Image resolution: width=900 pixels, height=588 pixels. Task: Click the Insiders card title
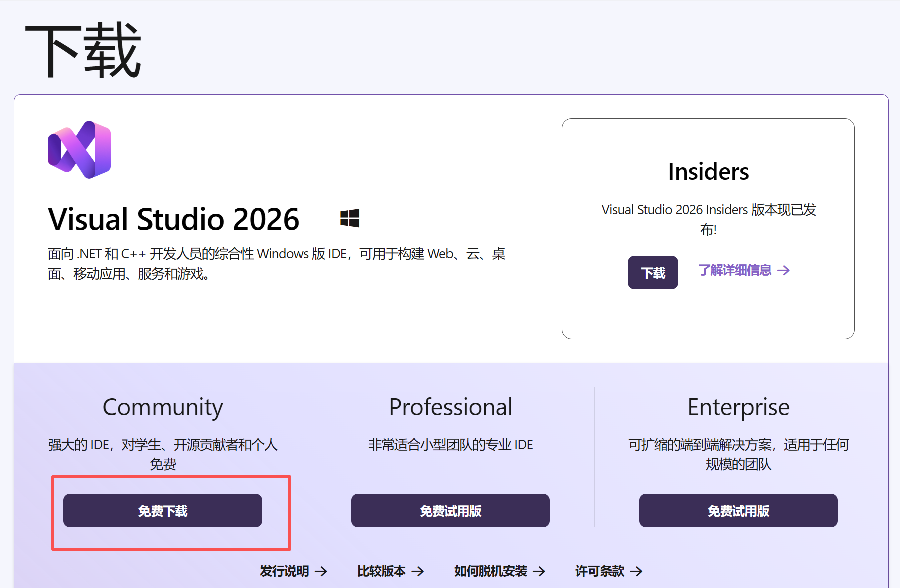[x=708, y=172]
